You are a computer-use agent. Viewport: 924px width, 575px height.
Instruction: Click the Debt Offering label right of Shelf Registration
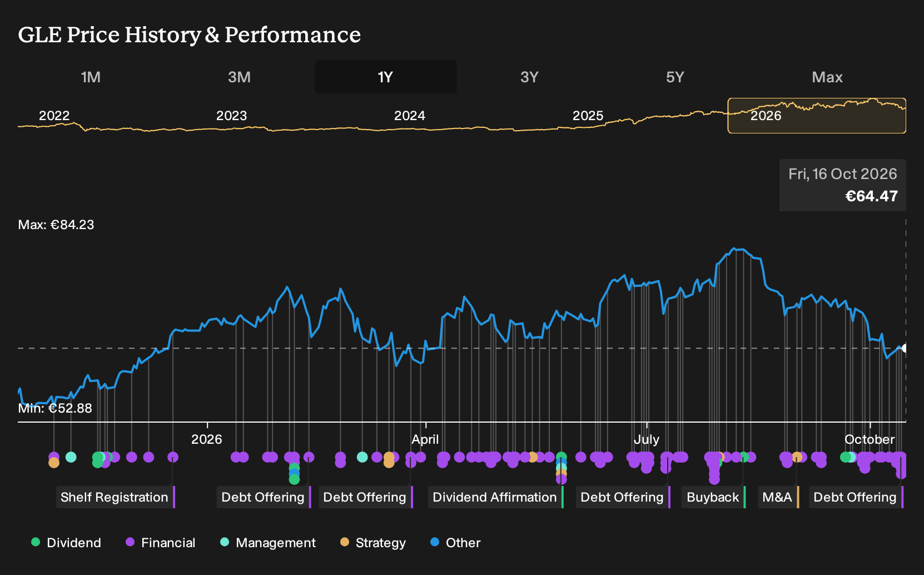point(264,497)
